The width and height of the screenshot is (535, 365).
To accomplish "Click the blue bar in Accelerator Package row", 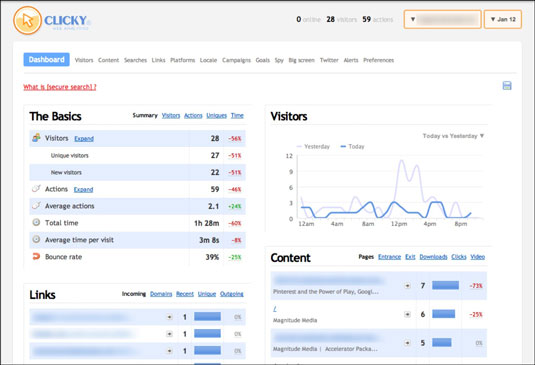I will pos(442,342).
